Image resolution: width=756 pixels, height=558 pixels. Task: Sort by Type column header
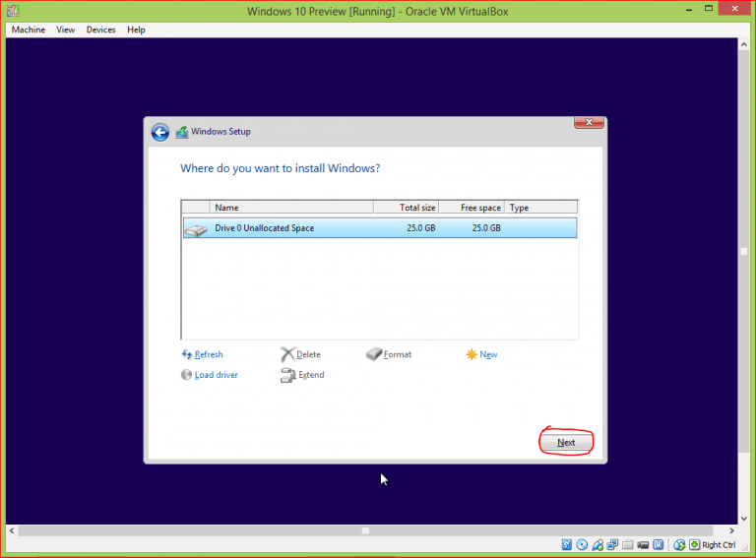point(541,208)
